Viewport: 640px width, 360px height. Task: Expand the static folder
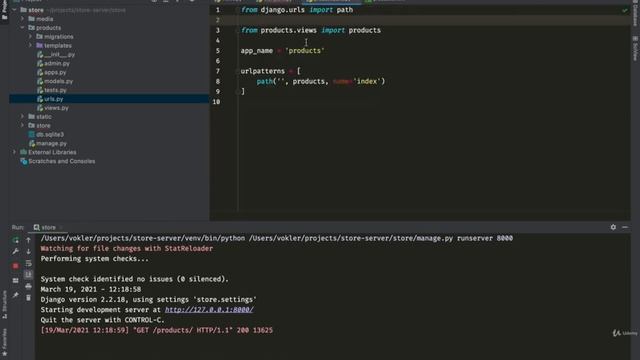click(22, 117)
